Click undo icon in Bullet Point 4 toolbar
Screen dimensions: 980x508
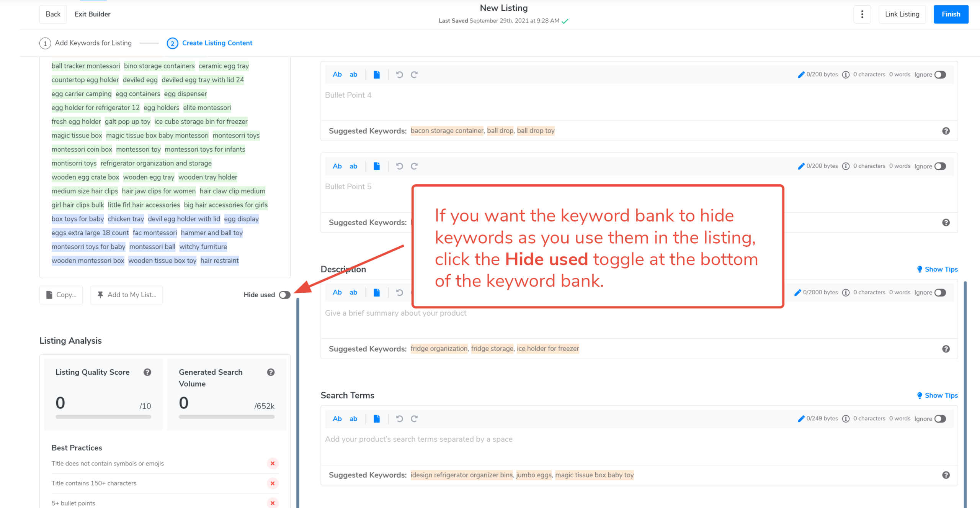tap(399, 75)
